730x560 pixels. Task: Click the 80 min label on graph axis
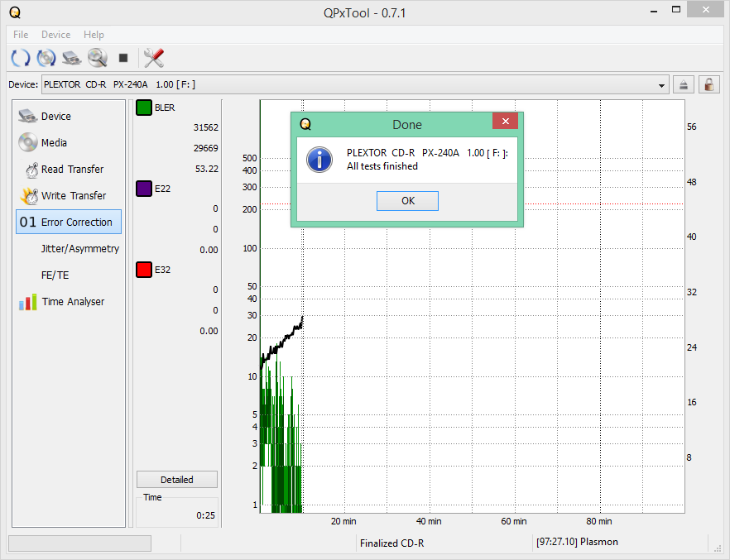click(599, 521)
